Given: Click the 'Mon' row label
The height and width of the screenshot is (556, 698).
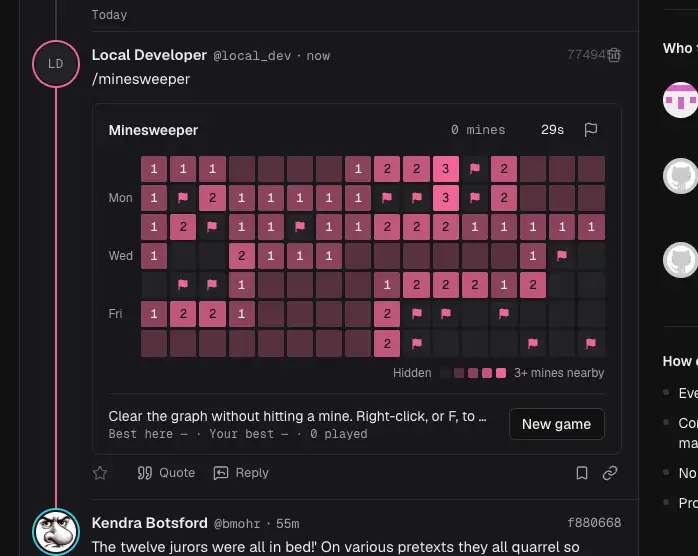Looking at the screenshot, I should click(121, 198).
